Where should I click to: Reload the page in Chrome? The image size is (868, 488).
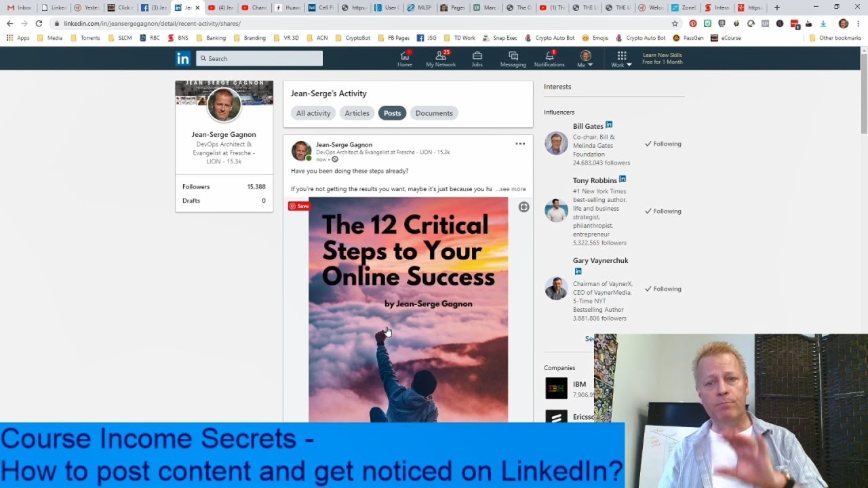pos(39,23)
